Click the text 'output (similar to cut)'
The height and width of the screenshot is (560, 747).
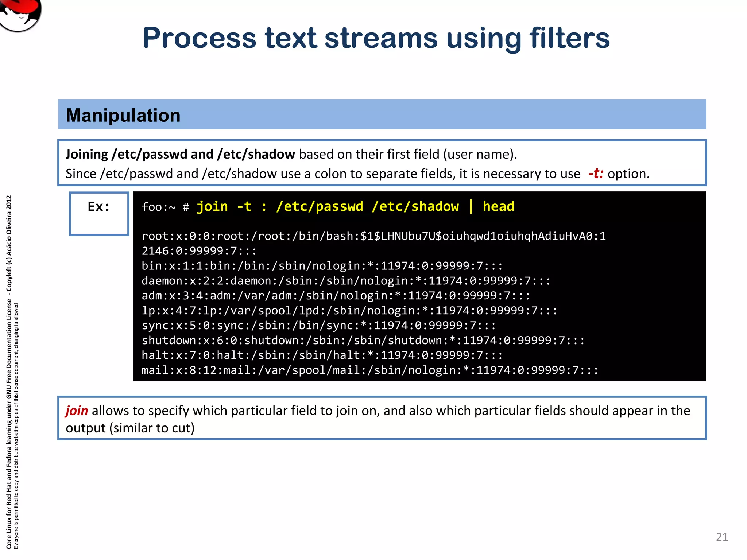click(x=130, y=428)
